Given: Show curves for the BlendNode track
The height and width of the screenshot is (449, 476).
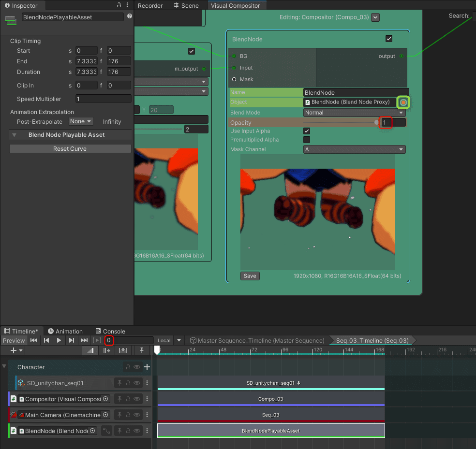Looking at the screenshot, I should coord(106,431).
